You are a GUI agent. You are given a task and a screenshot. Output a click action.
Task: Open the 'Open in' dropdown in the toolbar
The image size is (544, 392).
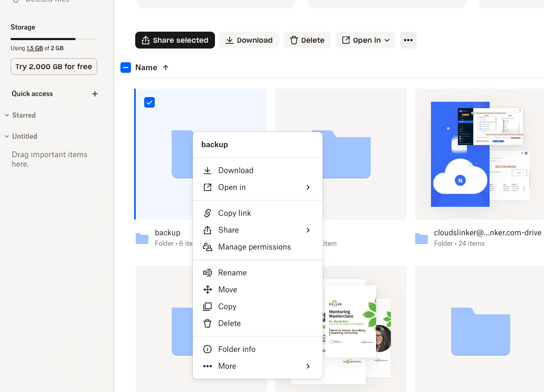[x=365, y=40]
